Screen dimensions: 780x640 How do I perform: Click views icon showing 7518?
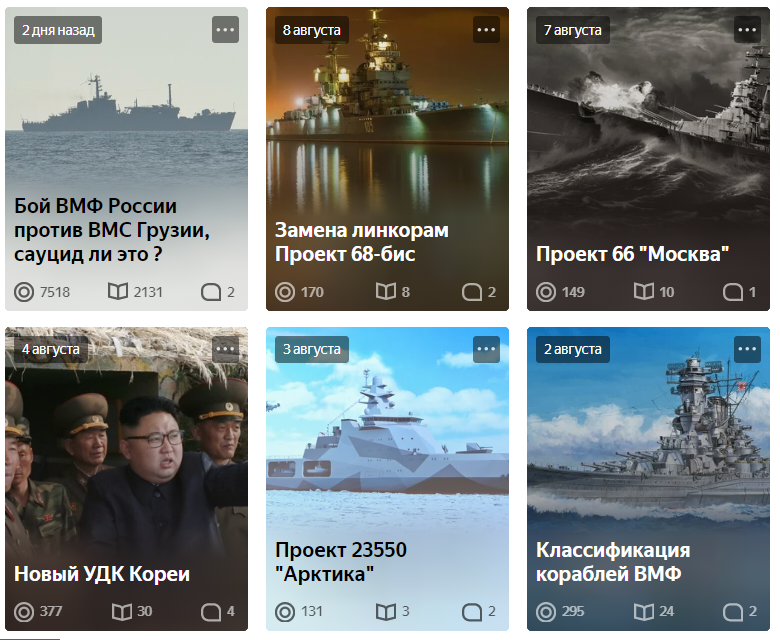pos(24,292)
